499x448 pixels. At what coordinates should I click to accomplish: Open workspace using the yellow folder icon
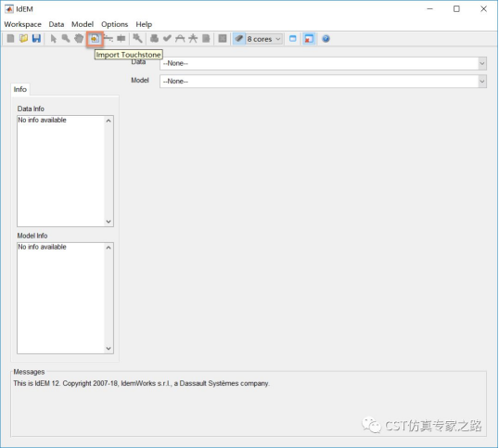[x=23, y=39]
